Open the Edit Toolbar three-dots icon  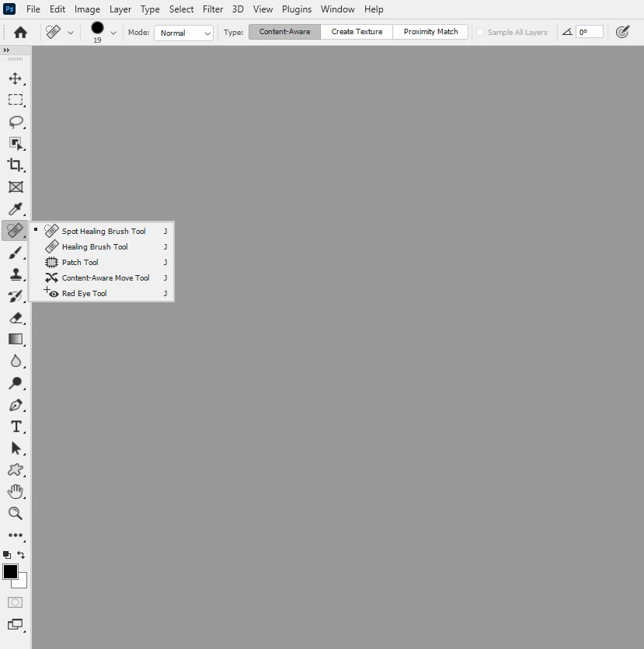coord(16,535)
